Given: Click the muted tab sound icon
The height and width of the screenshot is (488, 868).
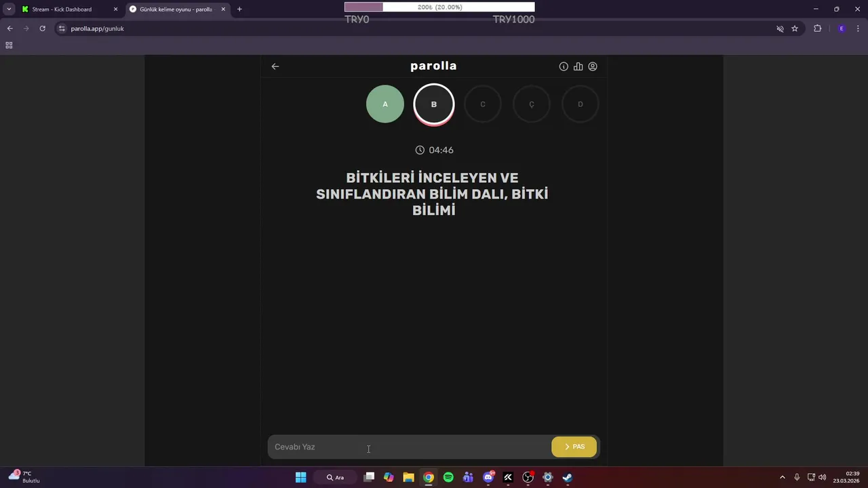Looking at the screenshot, I should (x=780, y=28).
